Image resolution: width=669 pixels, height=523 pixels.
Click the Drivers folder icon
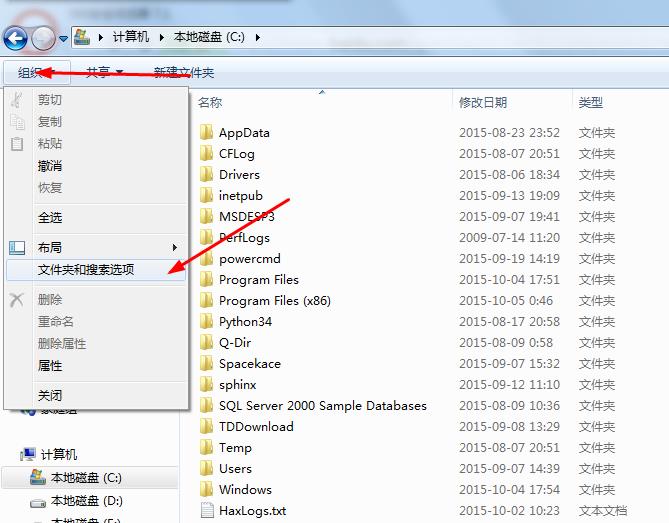(x=207, y=174)
